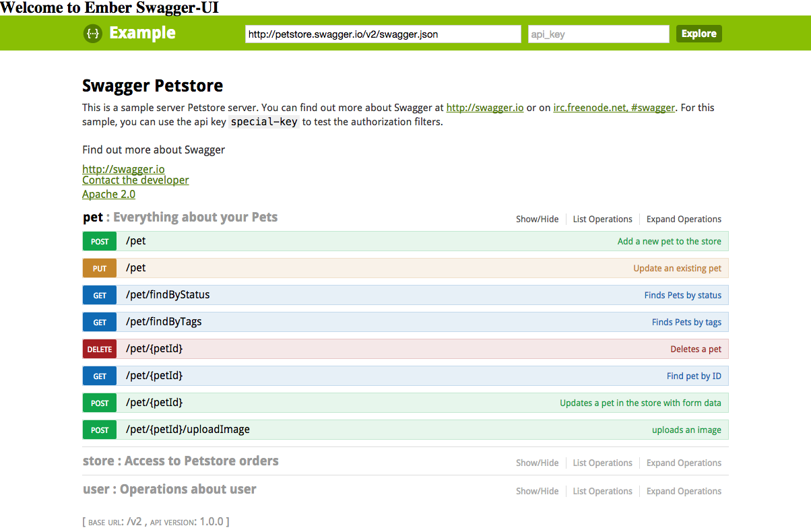The image size is (811, 532).
Task: Click GET badge for Find pet by ID
Action: [x=100, y=376]
